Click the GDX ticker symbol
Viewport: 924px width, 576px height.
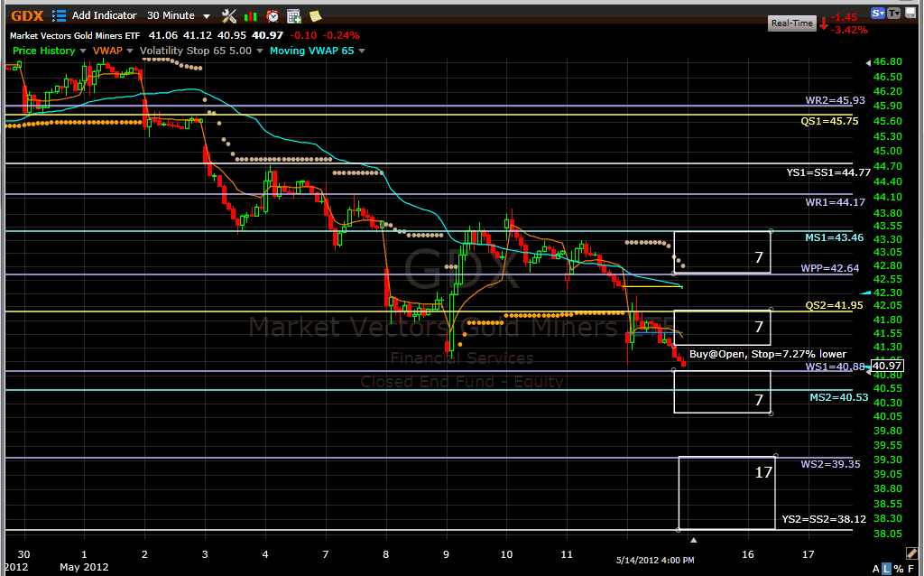27,16
